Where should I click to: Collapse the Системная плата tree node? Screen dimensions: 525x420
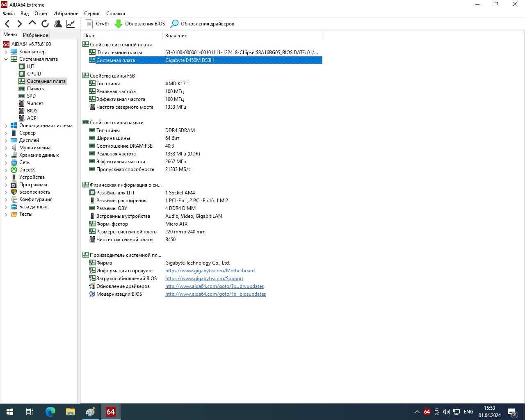pyautogui.click(x=6, y=59)
